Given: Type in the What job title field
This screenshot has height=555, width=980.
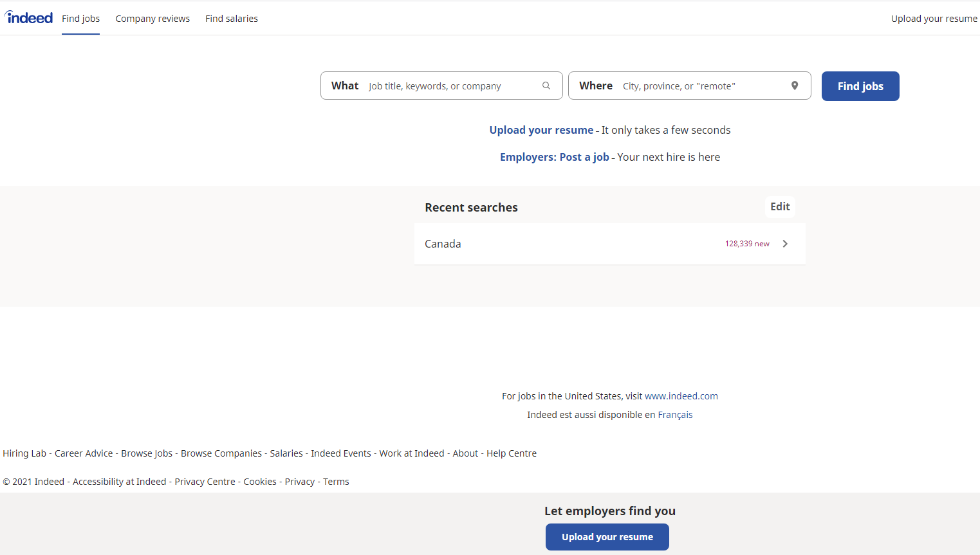Looking at the screenshot, I should (x=450, y=86).
